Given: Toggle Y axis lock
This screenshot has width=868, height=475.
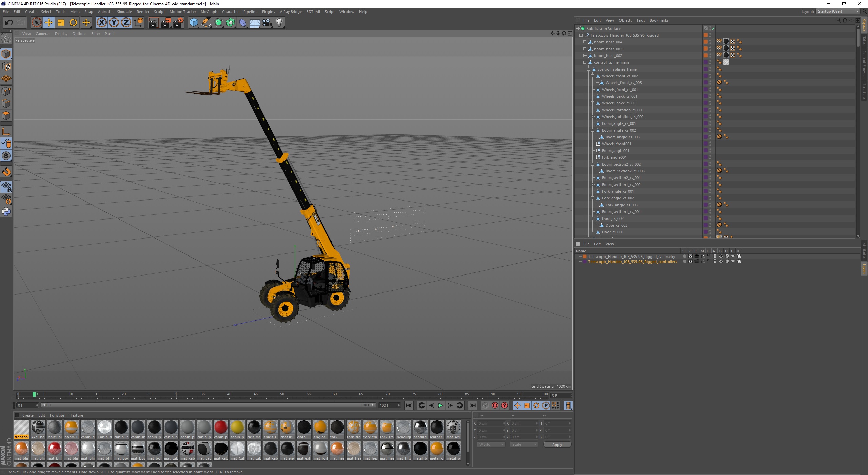Looking at the screenshot, I should tap(114, 23).
